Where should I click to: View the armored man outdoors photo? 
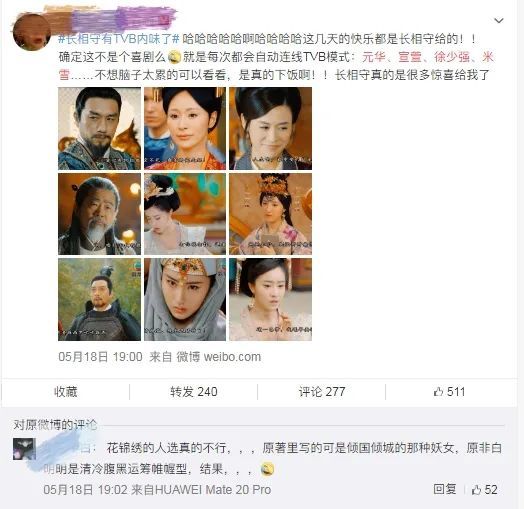click(x=99, y=299)
